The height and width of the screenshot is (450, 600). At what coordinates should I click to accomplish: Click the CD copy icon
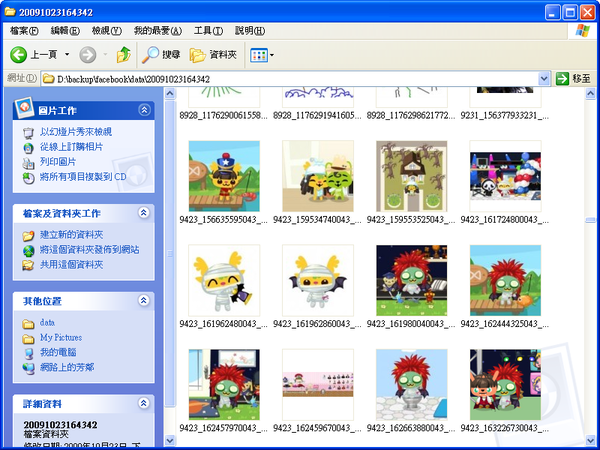[28, 178]
